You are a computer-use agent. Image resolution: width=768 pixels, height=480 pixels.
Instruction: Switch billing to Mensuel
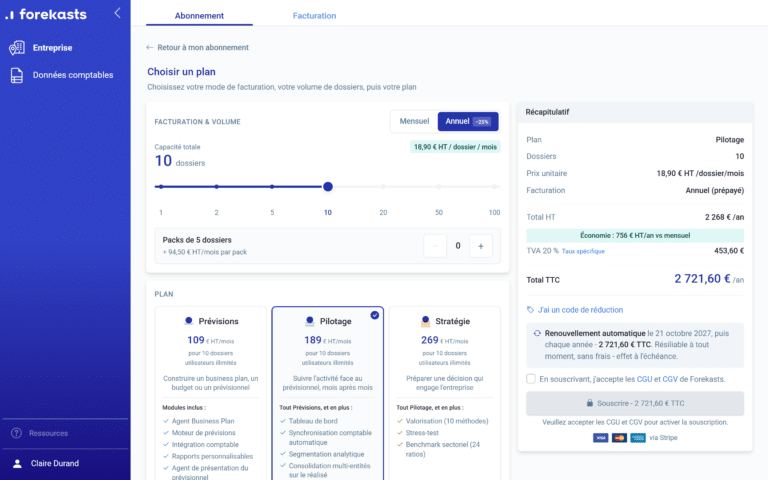[414, 121]
